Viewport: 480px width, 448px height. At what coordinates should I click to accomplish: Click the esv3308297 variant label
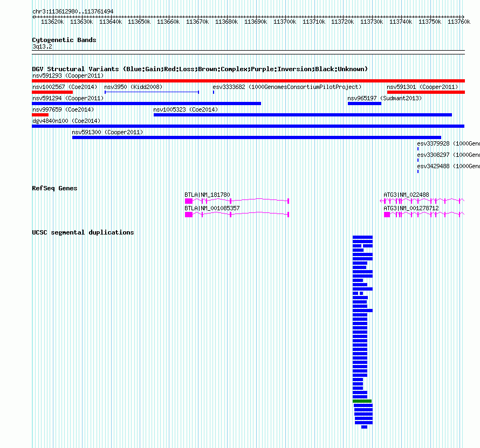coord(448,155)
